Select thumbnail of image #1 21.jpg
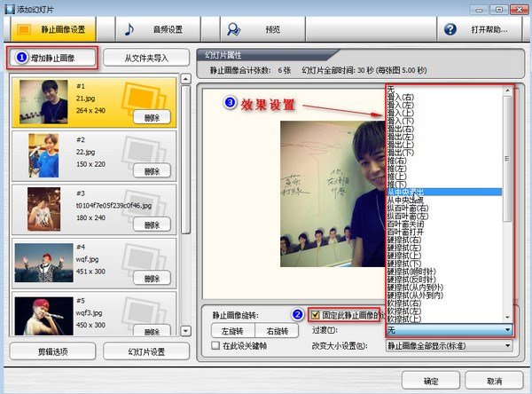 click(43, 101)
